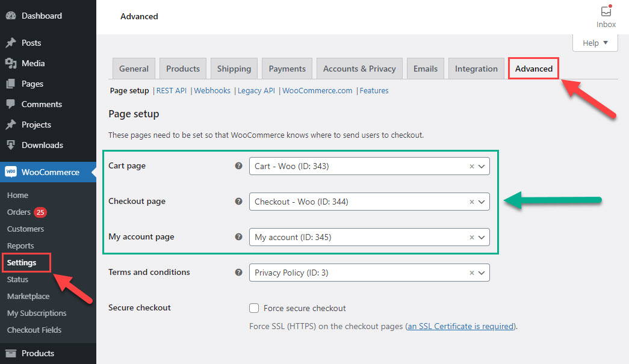Click the Page setup sub-navigation item
The height and width of the screenshot is (364, 629).
129,91
